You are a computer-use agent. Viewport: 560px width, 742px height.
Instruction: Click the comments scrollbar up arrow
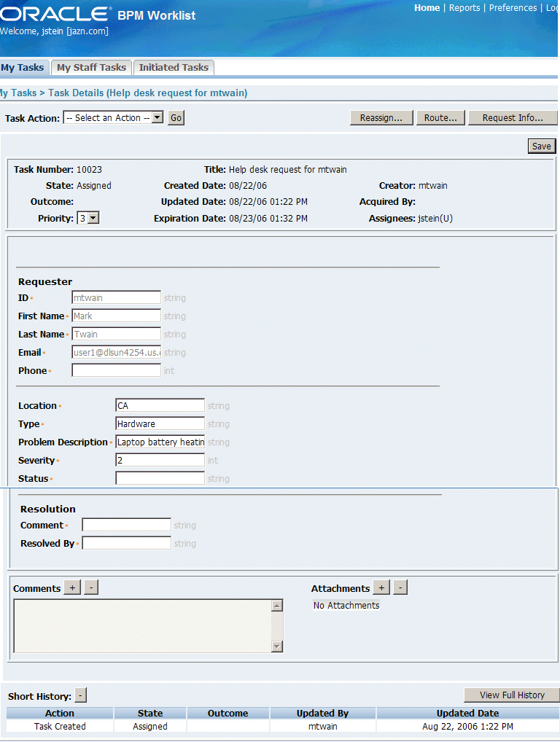tap(277, 605)
